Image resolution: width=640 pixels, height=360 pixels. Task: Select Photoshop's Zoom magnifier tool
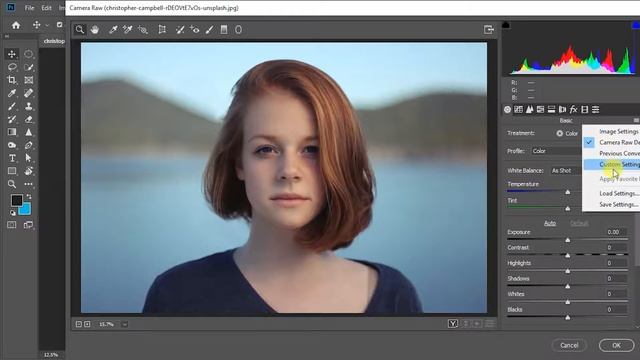coord(12,184)
